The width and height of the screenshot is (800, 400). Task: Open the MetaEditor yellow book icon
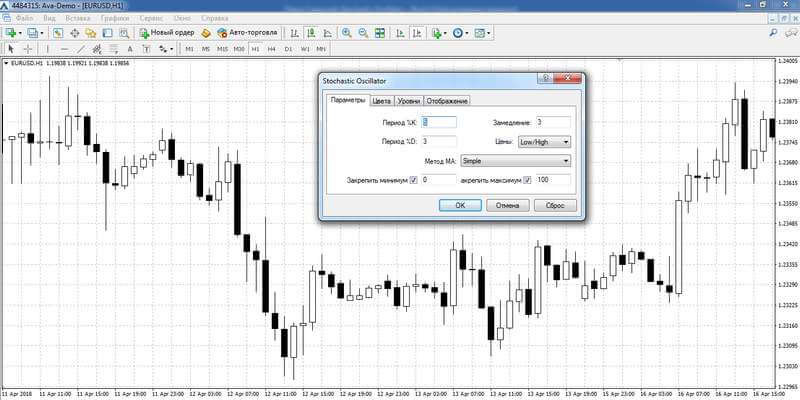click(206, 33)
